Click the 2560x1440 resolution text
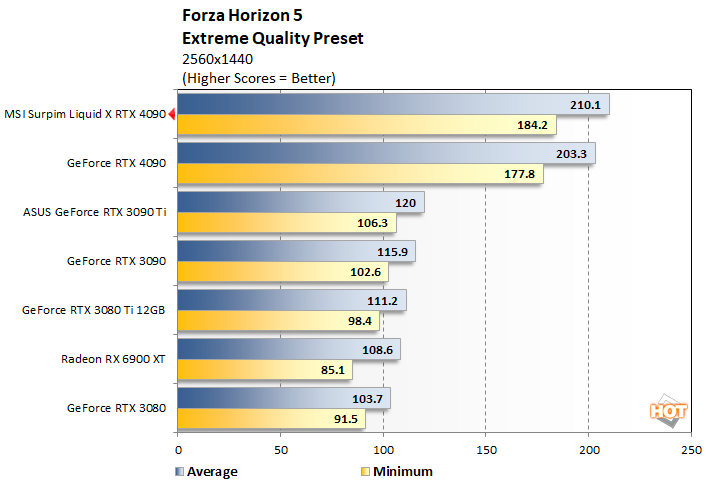Viewport: 708px width, 481px height. 217,59
